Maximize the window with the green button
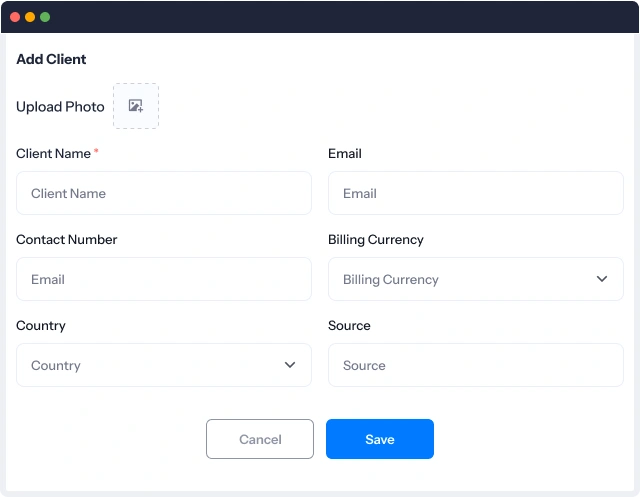 [x=45, y=17]
